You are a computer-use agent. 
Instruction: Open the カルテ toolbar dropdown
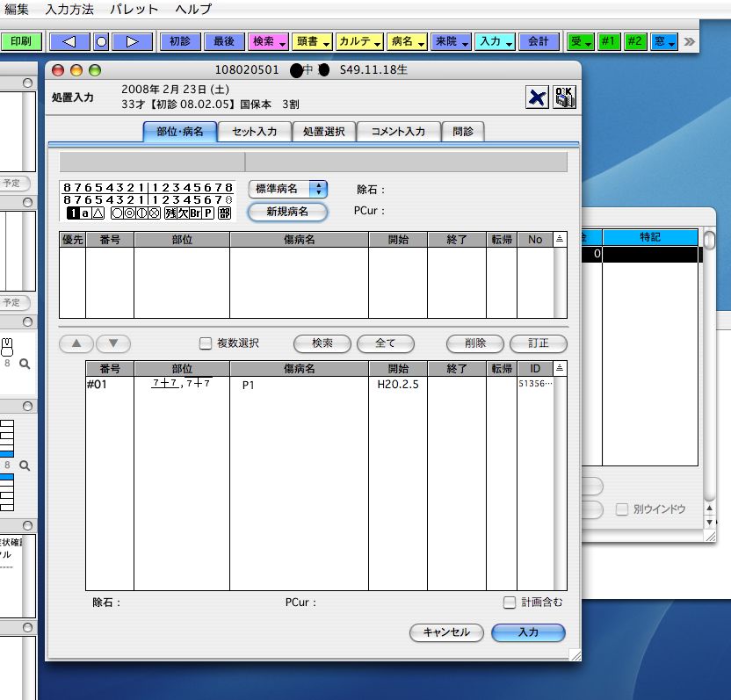[359, 41]
